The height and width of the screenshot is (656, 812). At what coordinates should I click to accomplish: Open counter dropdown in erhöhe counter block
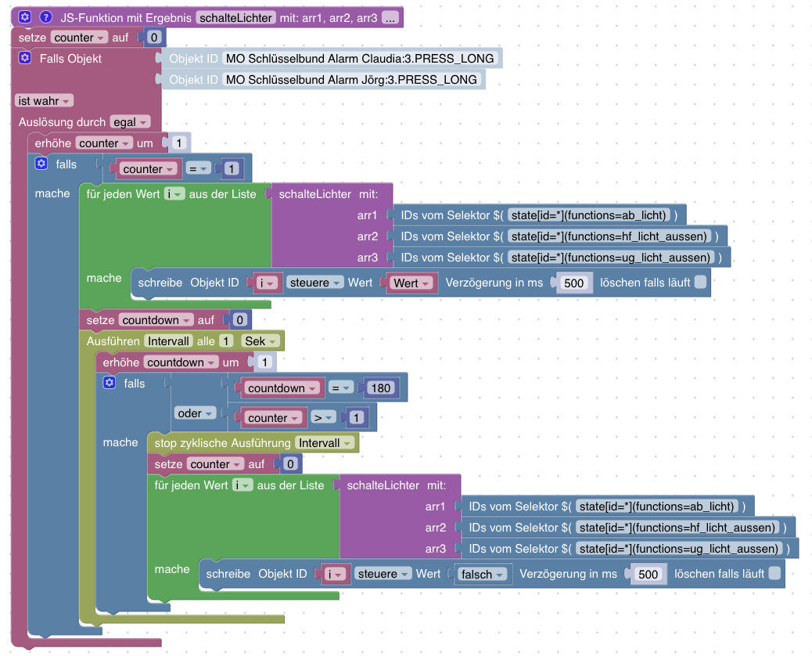(x=104, y=143)
